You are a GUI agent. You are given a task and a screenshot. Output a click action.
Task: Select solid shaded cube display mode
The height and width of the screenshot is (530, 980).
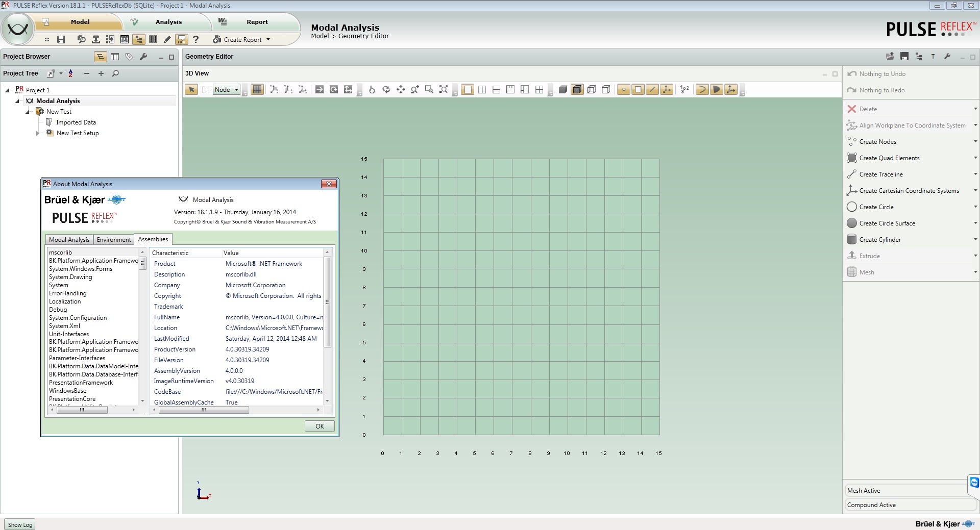(563, 90)
